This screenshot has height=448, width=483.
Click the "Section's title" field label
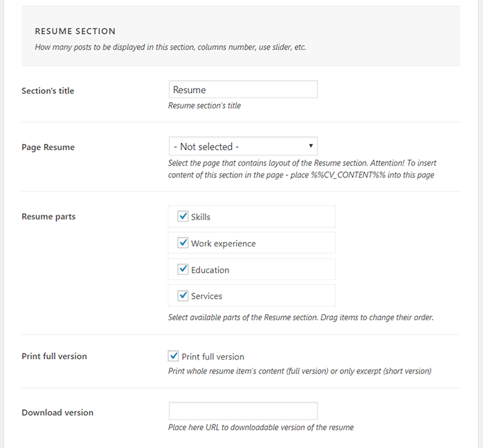pyautogui.click(x=48, y=91)
